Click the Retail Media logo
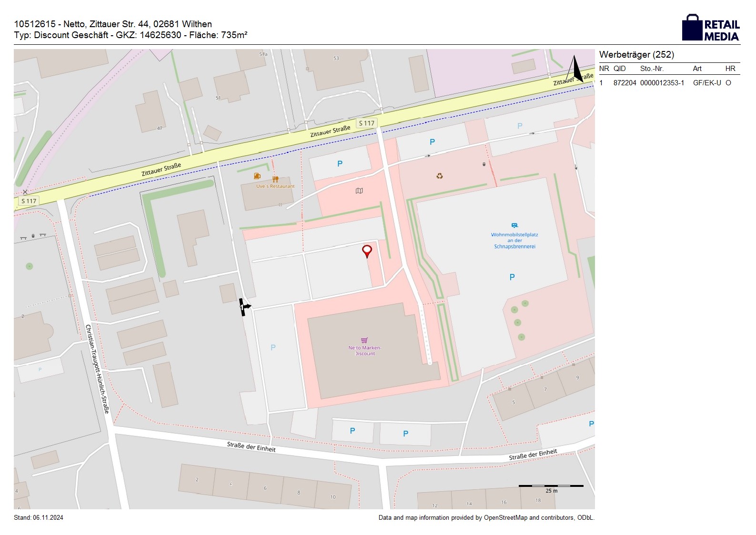This screenshot has width=756, height=535. (x=711, y=28)
